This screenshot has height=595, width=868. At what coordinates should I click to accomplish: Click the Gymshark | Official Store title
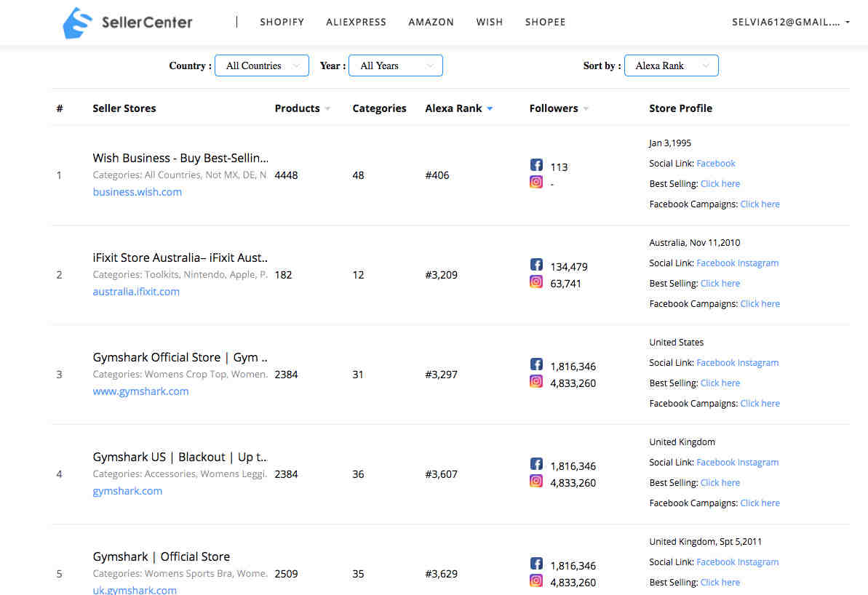[161, 556]
